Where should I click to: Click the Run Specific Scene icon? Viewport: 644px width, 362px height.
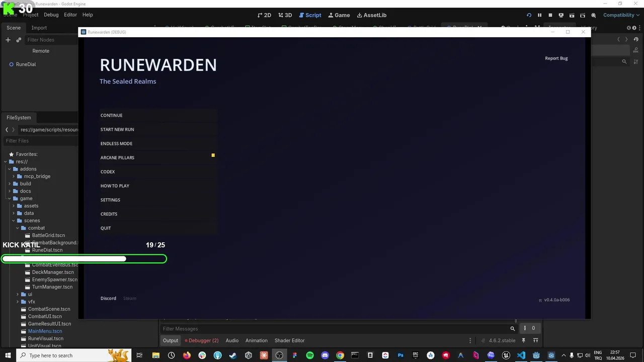point(583,15)
